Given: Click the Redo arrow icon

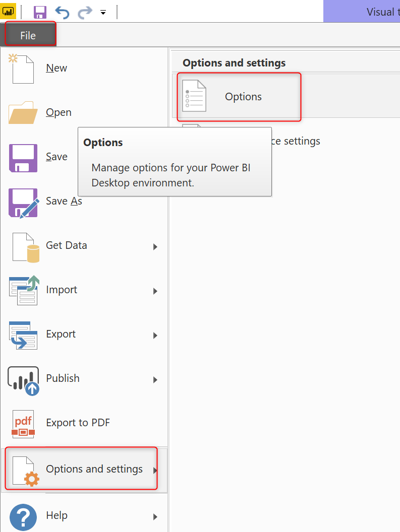Looking at the screenshot, I should tap(84, 12).
